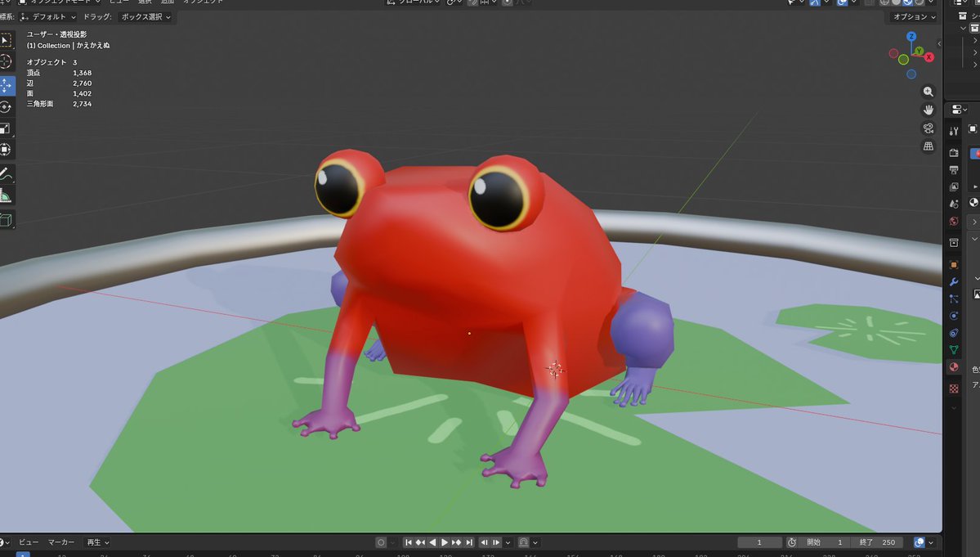
Task: Select the Rotate tool
Action: pos(6,107)
